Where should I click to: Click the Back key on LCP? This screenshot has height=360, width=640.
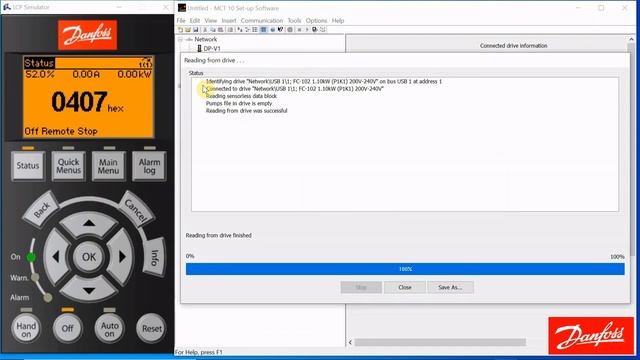[x=41, y=209]
